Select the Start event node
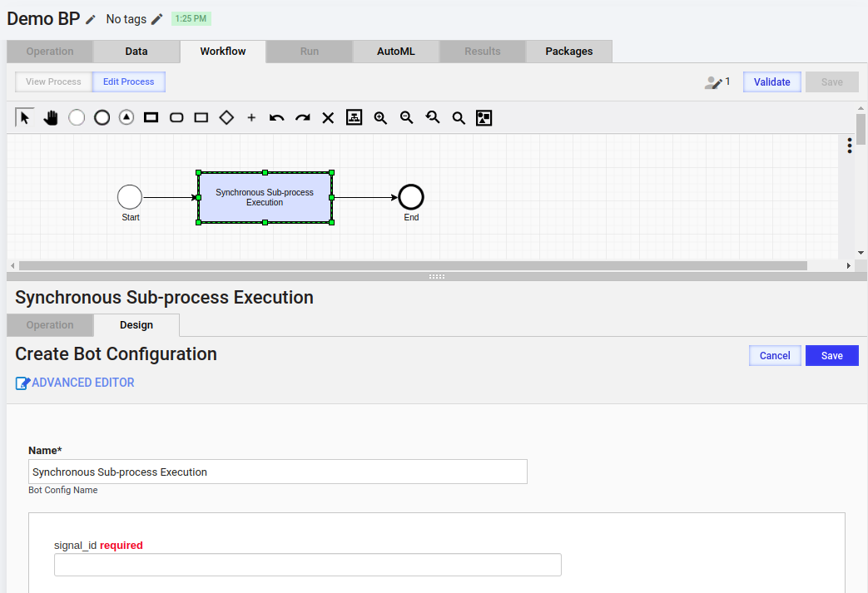The width and height of the screenshot is (868, 593). [x=130, y=197]
